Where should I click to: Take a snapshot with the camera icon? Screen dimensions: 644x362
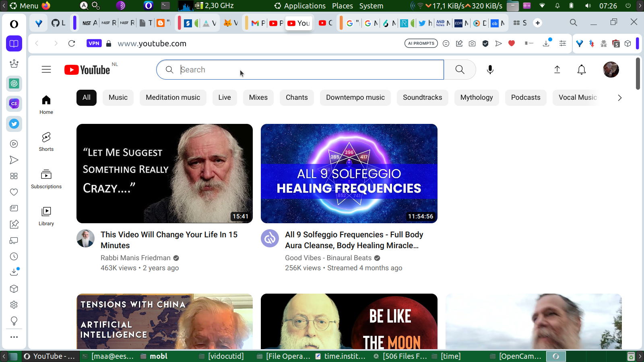[x=472, y=43]
